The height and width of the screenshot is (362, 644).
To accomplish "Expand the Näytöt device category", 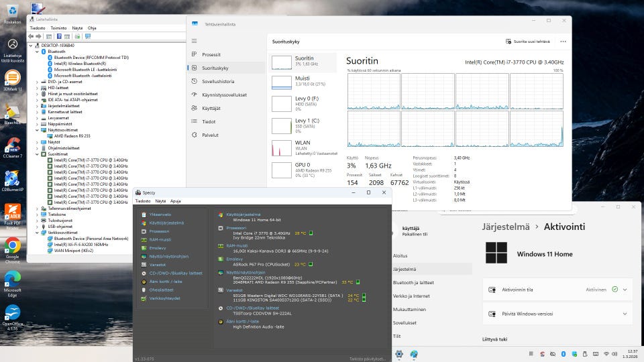I will [37, 142].
